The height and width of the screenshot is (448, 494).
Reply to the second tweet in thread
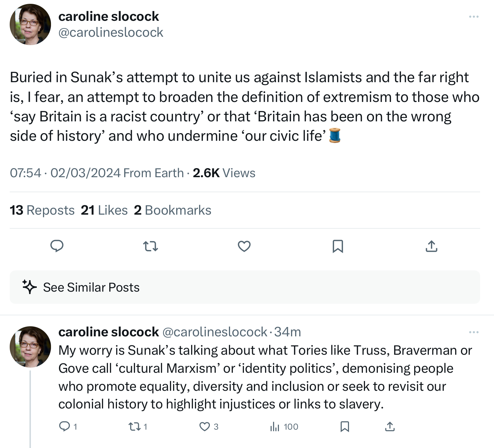tap(65, 427)
